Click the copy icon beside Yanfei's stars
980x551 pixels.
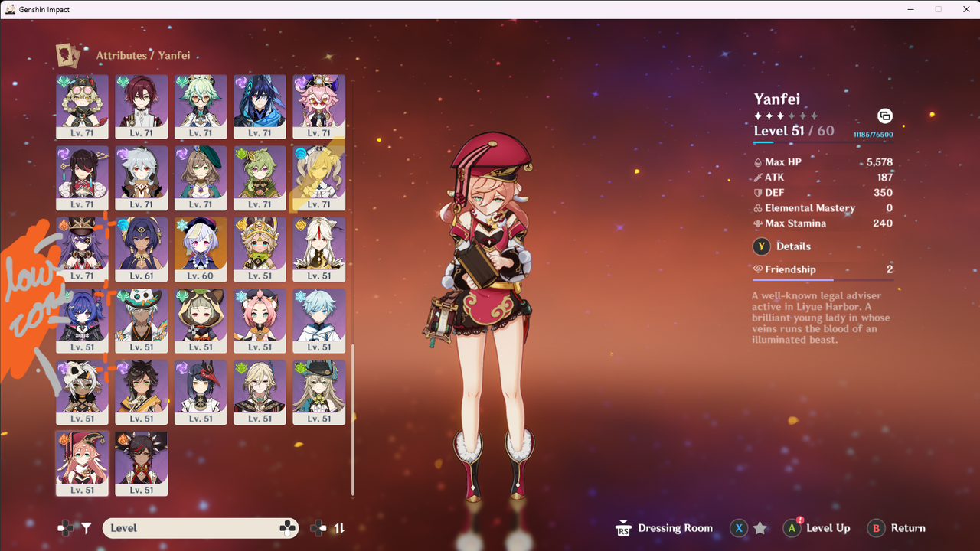(x=884, y=116)
